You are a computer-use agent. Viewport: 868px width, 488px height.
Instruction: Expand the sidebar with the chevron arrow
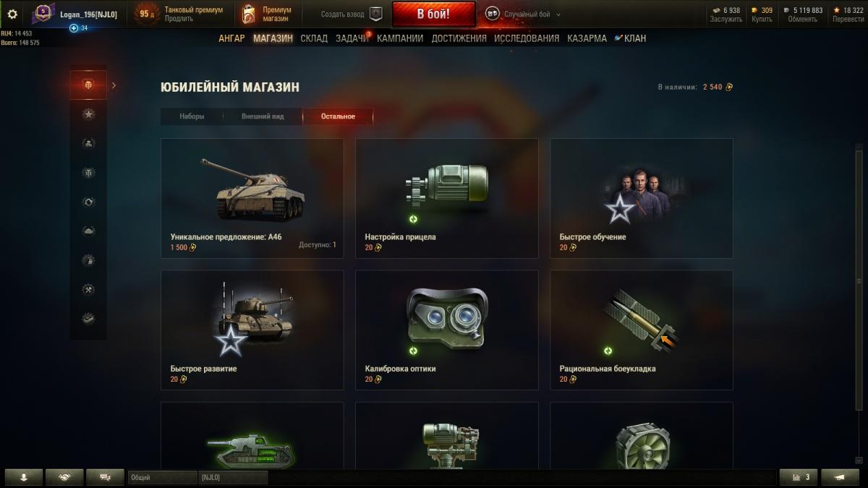[114, 85]
